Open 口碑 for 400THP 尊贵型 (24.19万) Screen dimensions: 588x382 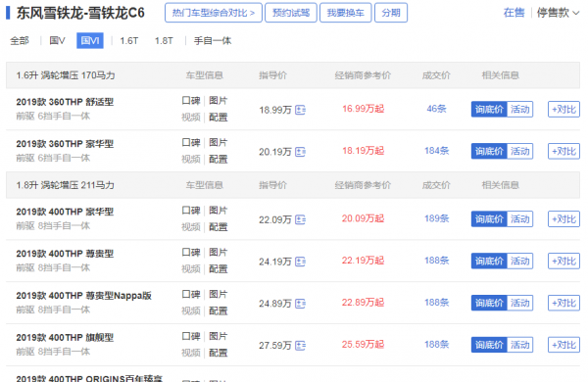pyautogui.click(x=191, y=253)
